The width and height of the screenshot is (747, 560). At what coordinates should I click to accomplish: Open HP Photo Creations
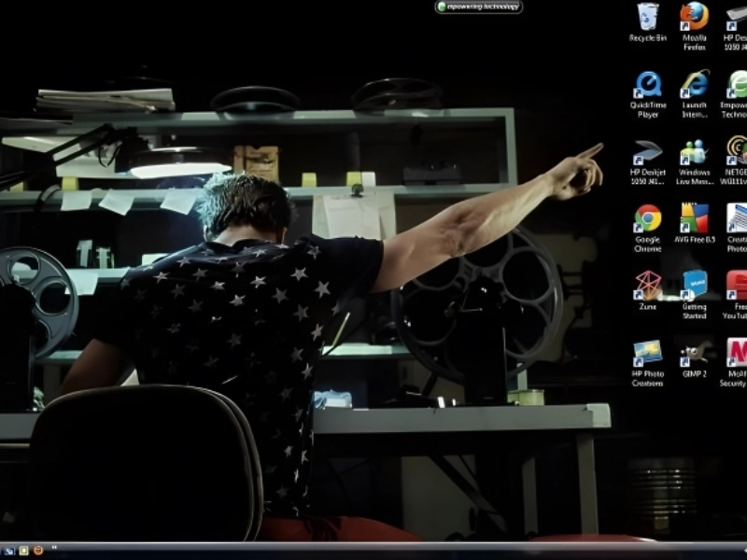click(x=647, y=353)
